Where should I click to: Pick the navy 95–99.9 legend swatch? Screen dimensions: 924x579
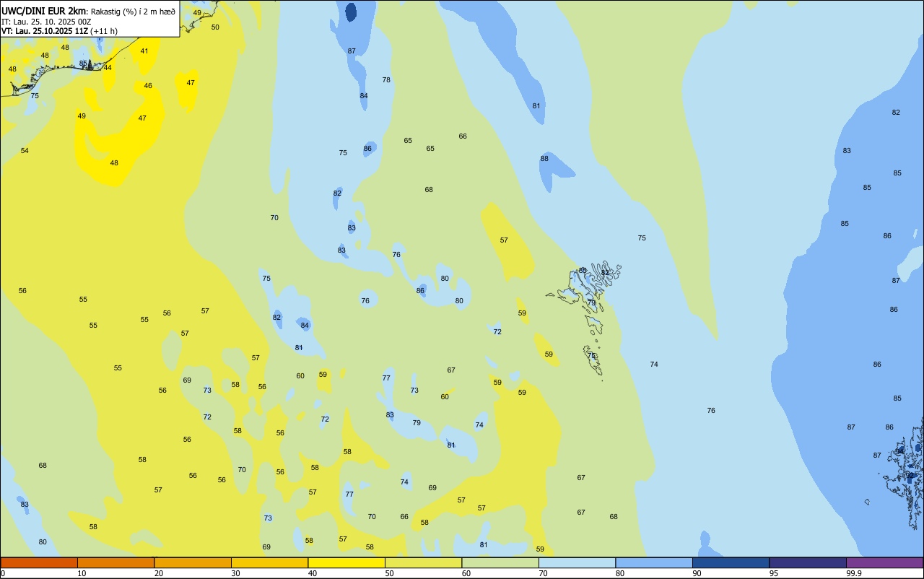coord(808,562)
